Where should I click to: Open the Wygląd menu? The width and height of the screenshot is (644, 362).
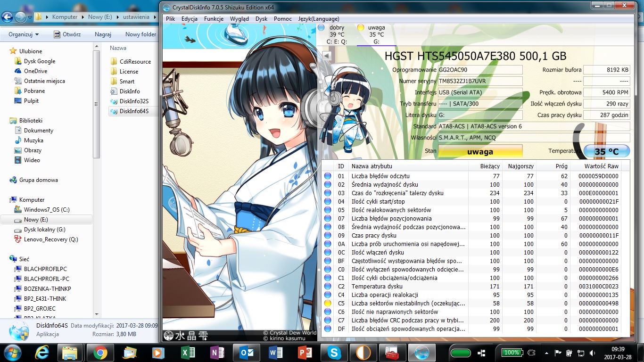click(x=239, y=19)
